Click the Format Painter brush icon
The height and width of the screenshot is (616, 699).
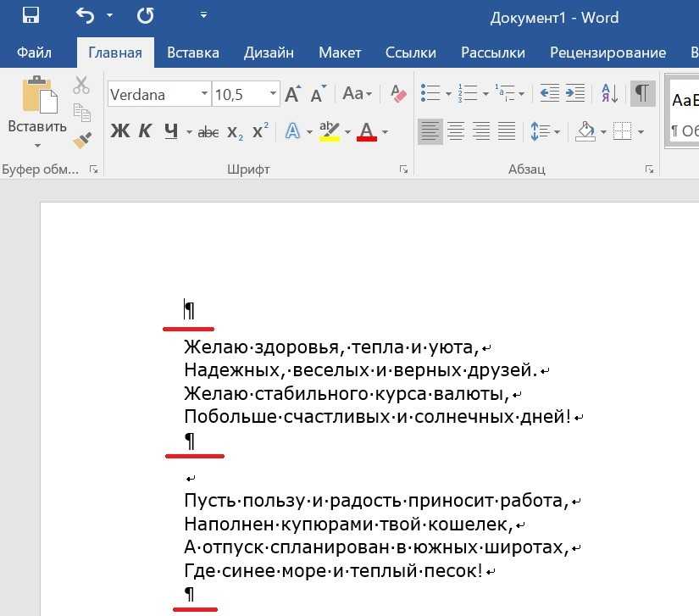click(82, 140)
